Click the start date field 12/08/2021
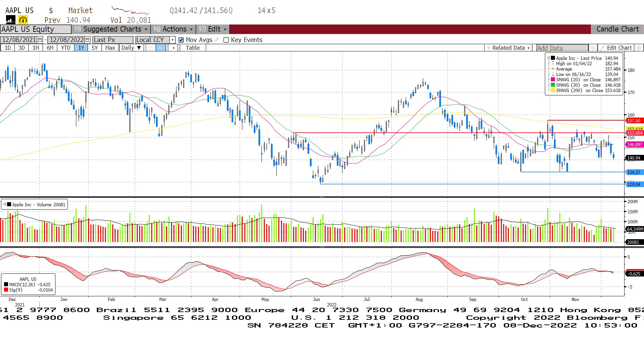644x344 pixels. [x=19, y=40]
